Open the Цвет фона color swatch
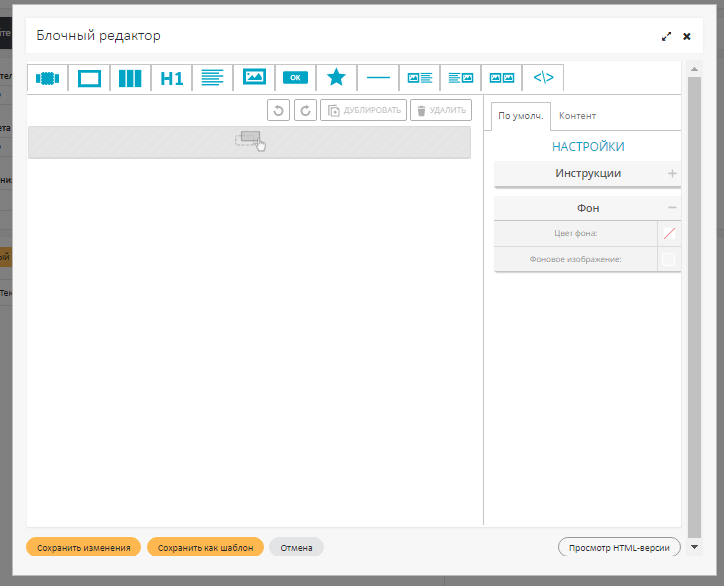The height and width of the screenshot is (586, 724). coord(669,234)
